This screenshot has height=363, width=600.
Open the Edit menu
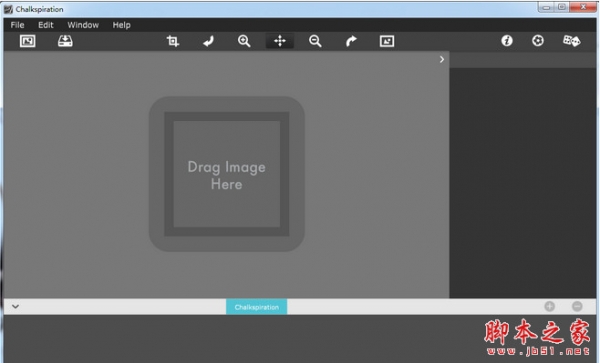click(x=46, y=25)
